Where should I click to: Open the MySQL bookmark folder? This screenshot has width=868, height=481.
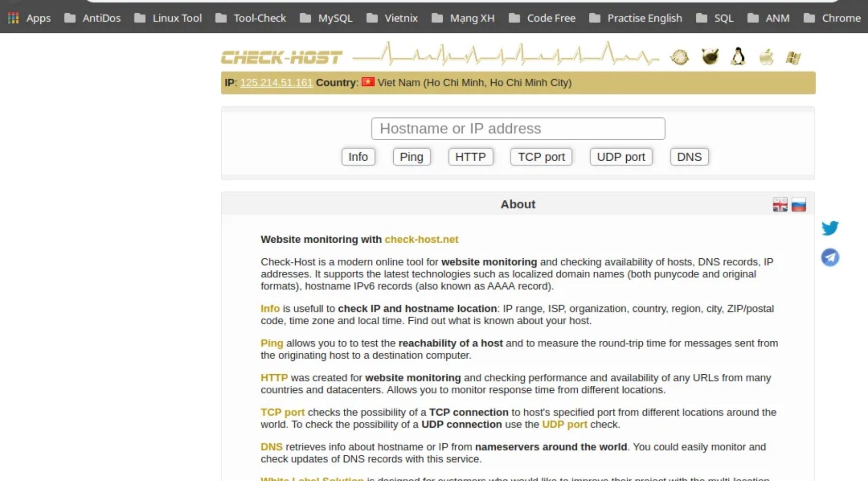coord(326,18)
